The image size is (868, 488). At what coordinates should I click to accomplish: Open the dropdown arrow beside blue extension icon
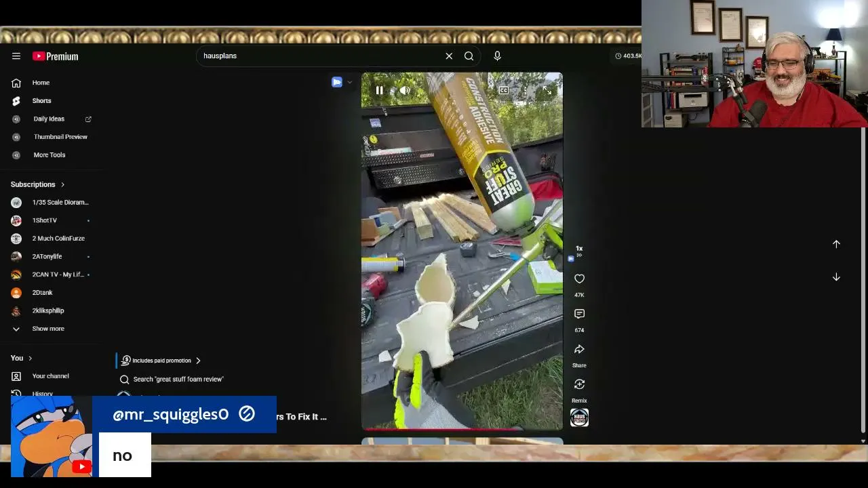point(349,83)
